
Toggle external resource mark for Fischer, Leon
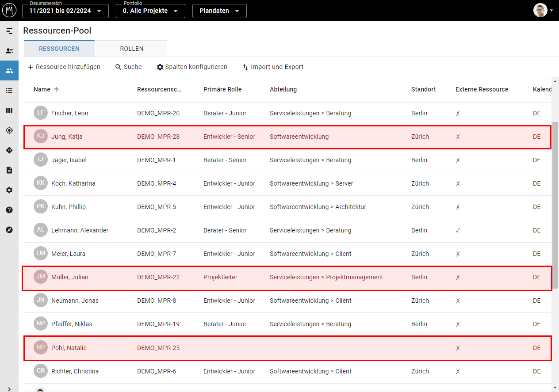tap(458, 113)
